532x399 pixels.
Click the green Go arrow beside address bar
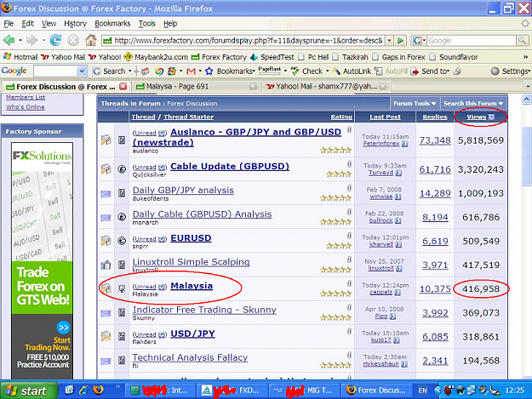pyautogui.click(x=401, y=41)
